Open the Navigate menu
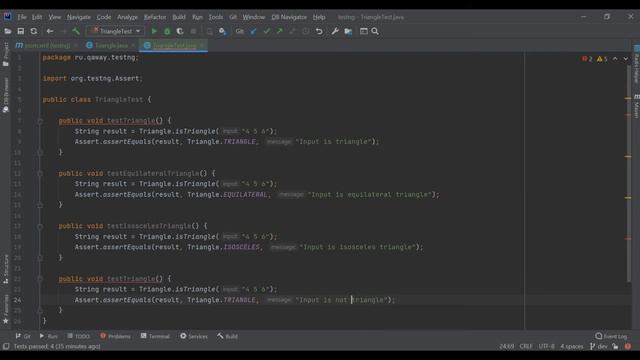The height and width of the screenshot is (360, 640). click(79, 17)
